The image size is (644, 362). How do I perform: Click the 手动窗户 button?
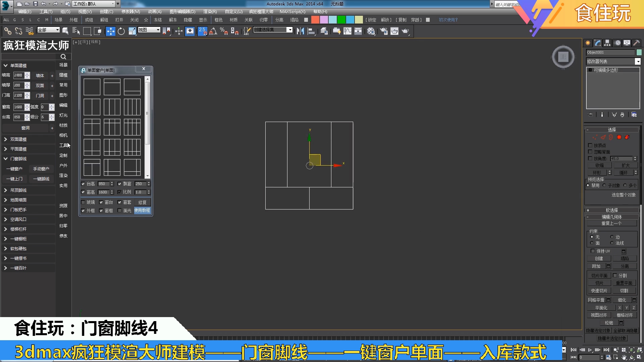(x=41, y=169)
